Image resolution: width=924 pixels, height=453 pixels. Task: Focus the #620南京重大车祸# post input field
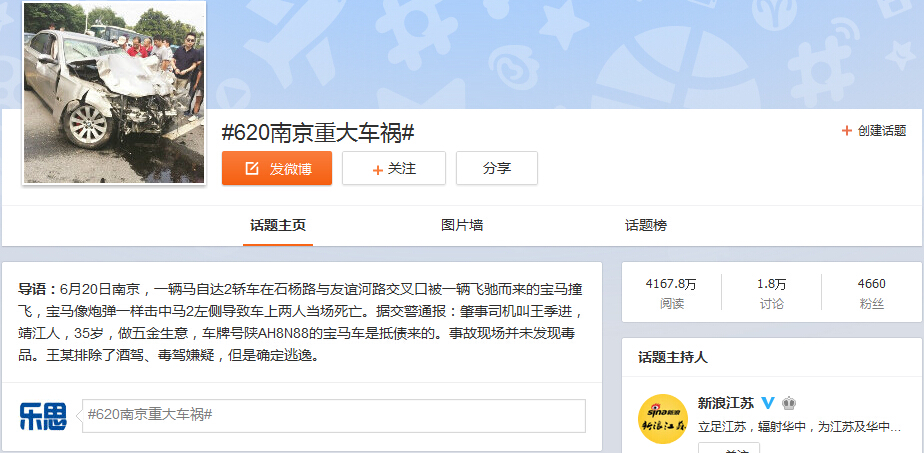333,415
